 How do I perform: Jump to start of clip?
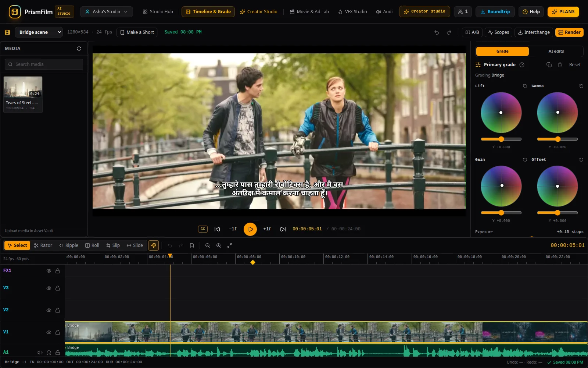pyautogui.click(x=217, y=229)
